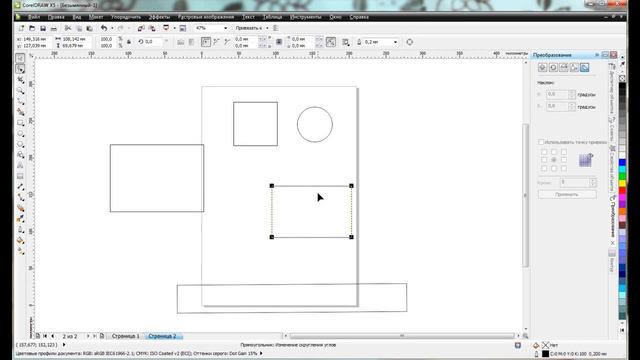The image size is (640, 360).
Task: Expand color profile info arrow
Action: pos(261,353)
